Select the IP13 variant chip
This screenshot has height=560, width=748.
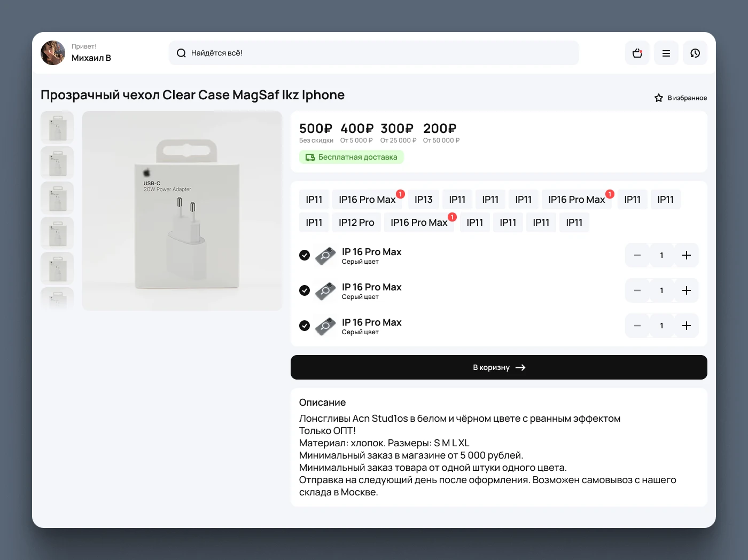coord(423,199)
